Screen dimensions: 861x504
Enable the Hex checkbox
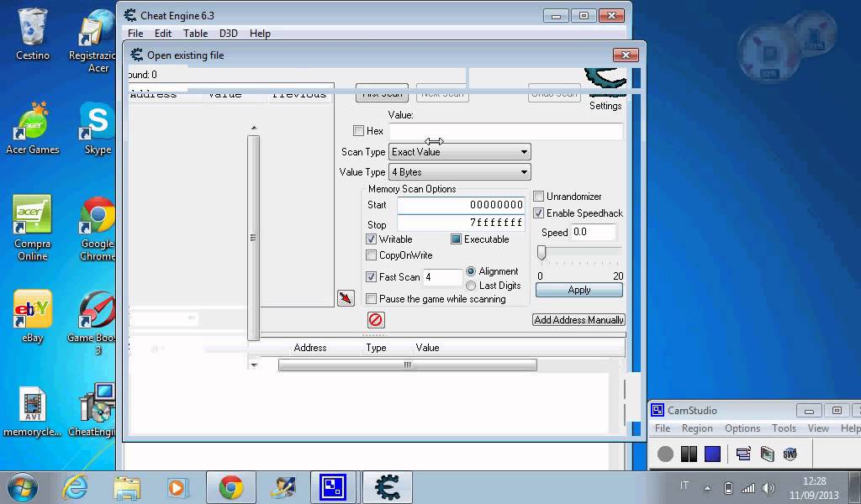click(358, 130)
